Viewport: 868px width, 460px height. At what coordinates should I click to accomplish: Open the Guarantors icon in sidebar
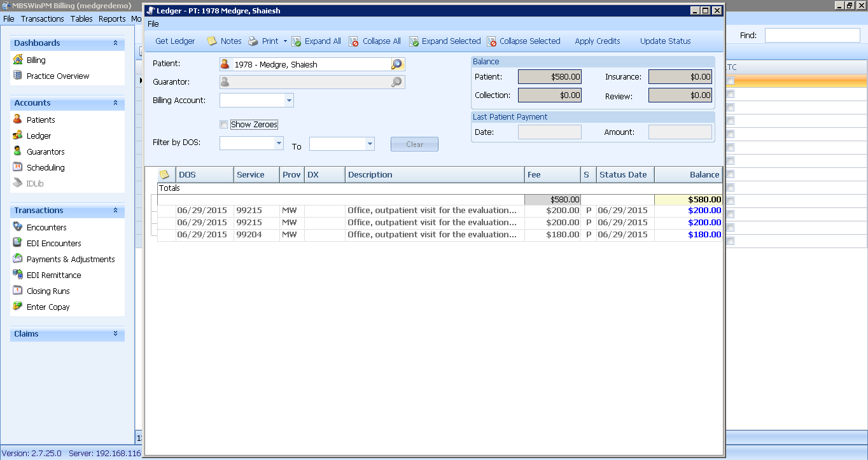[18, 151]
